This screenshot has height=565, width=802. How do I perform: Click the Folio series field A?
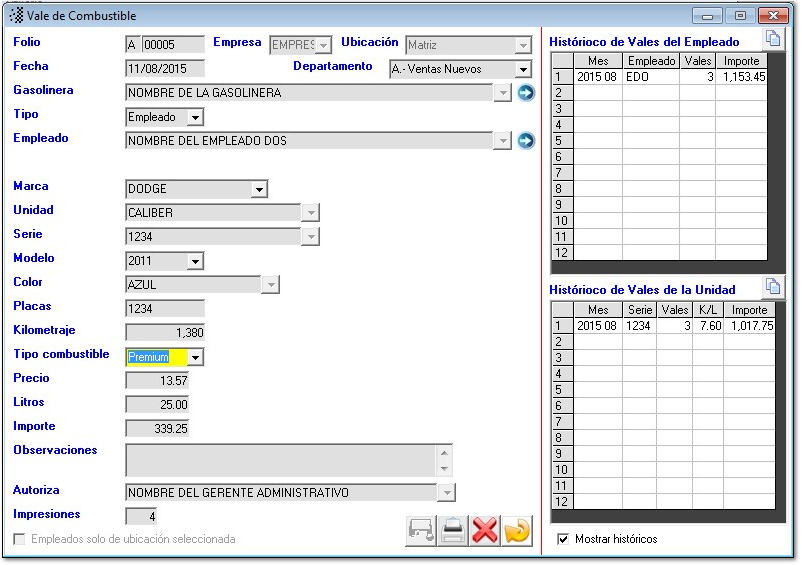[132, 45]
